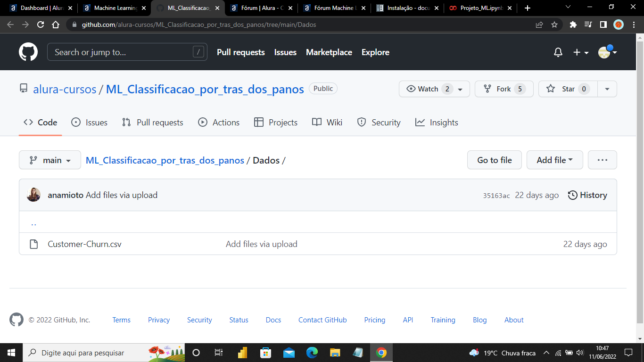Image resolution: width=644 pixels, height=362 pixels.
Task: Go to parent directory (..) link
Action: (33, 223)
